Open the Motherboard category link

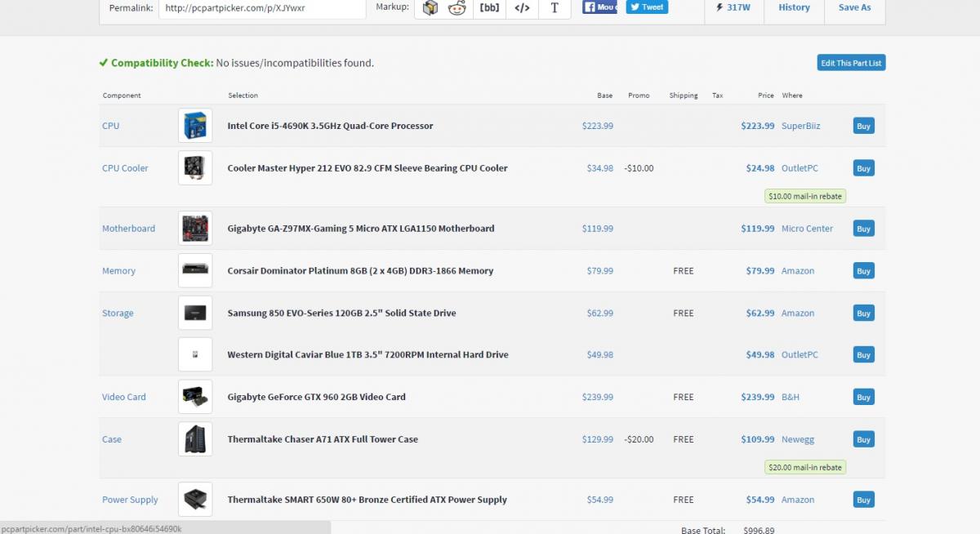[x=128, y=229]
